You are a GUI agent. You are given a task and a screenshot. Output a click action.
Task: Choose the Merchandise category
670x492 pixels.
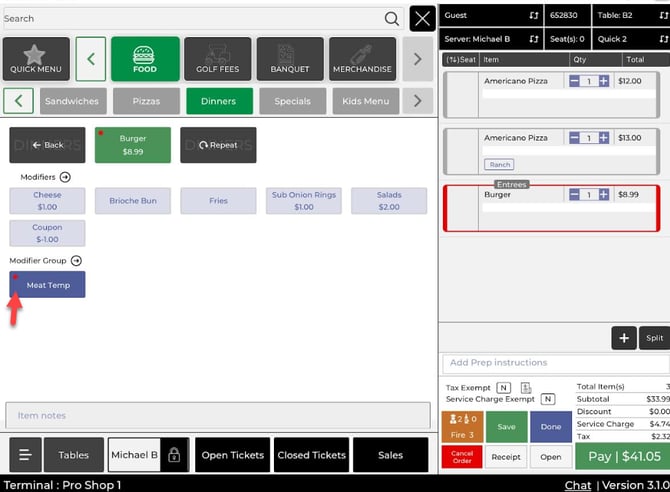tap(361, 59)
